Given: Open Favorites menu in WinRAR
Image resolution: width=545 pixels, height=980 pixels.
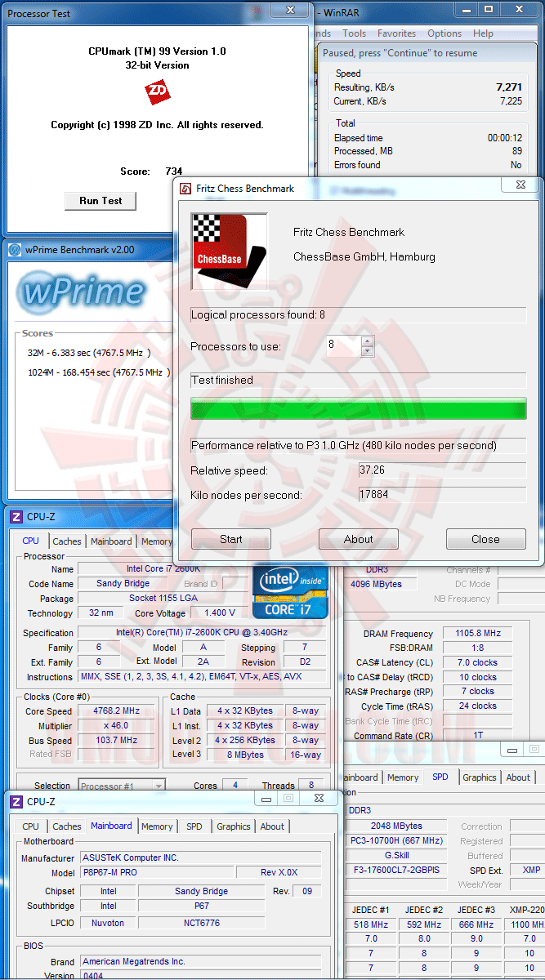Looking at the screenshot, I should coord(396,33).
